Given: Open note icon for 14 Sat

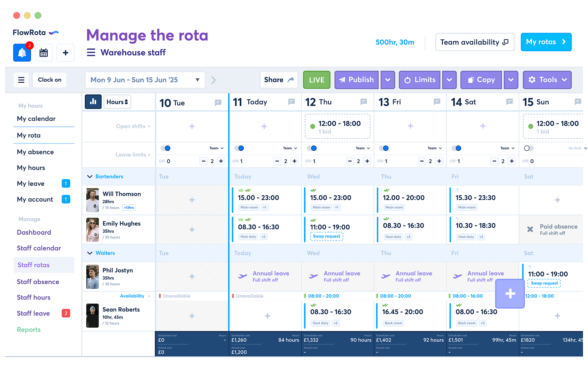Looking at the screenshot, I should tap(509, 102).
